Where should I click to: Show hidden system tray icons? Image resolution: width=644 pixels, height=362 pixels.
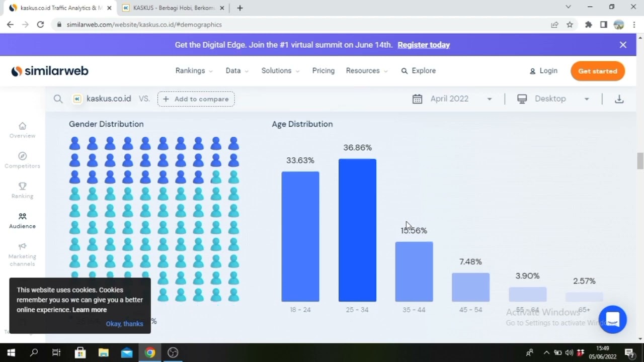tap(546, 352)
